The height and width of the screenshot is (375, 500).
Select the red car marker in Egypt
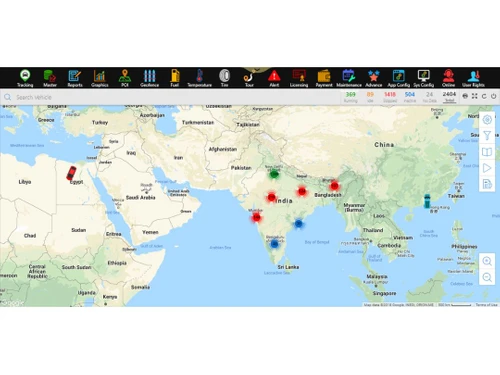[71, 173]
